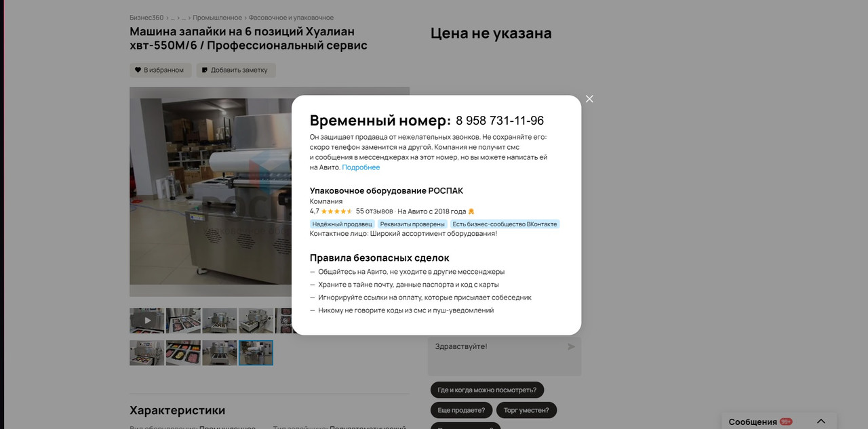Click the Реквизиты проверены badge
The width and height of the screenshot is (868, 429).
[412, 224]
